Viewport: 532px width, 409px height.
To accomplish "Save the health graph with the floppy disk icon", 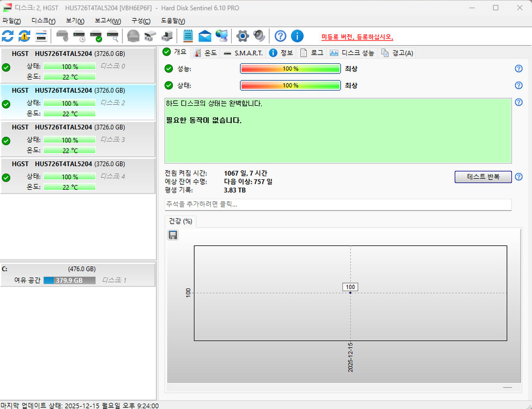I will click(173, 234).
